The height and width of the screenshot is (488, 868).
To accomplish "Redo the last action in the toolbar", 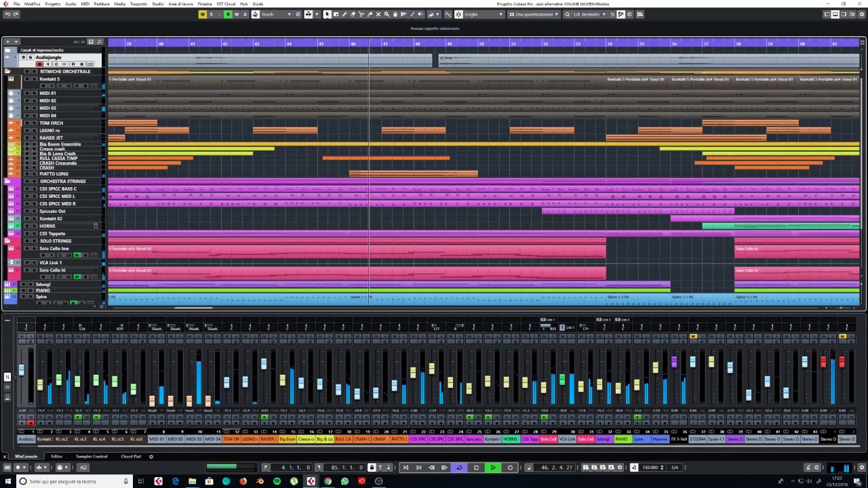I will pyautogui.click(x=16, y=14).
